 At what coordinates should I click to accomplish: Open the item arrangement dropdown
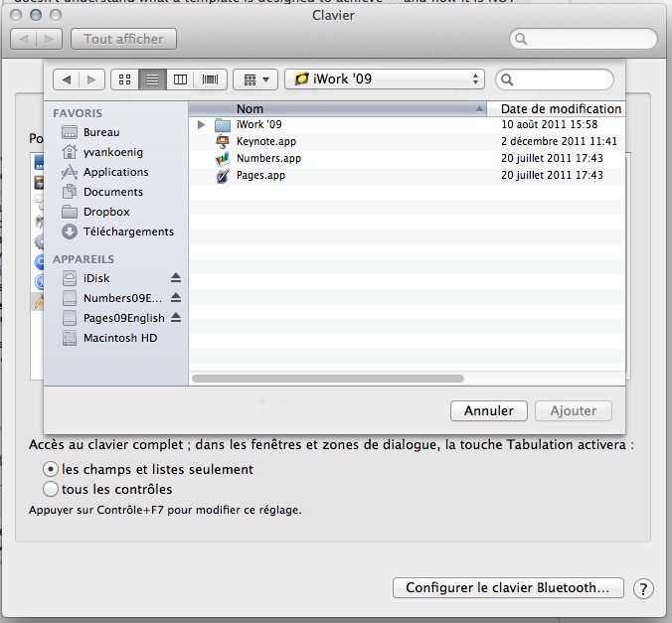coord(255,79)
